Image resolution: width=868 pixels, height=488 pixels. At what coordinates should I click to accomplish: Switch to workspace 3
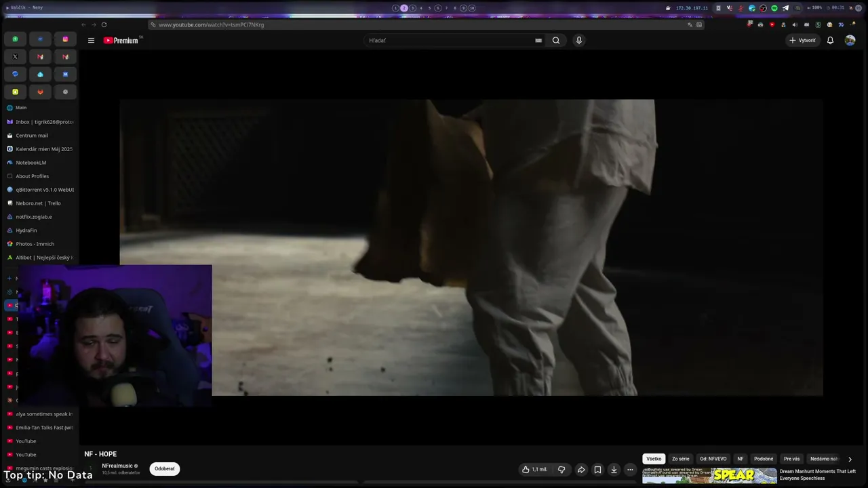(412, 8)
